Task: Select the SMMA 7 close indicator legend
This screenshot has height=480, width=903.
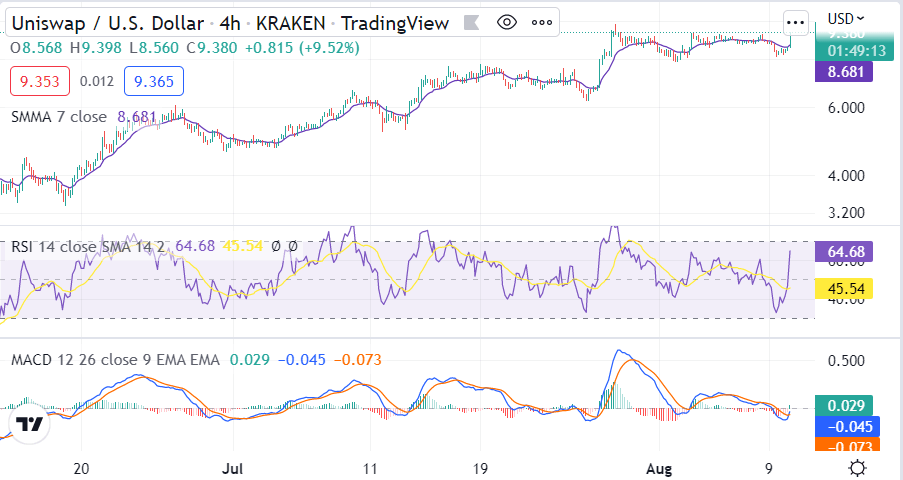Action: point(59,117)
